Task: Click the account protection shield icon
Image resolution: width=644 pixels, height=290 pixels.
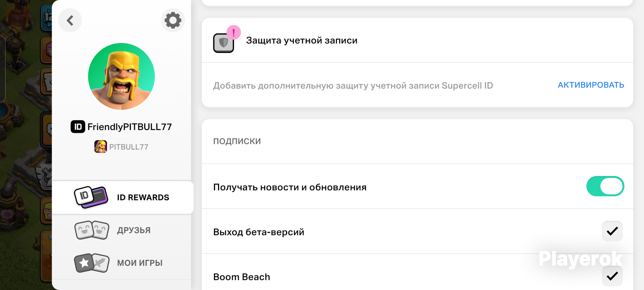Action: pos(223,43)
